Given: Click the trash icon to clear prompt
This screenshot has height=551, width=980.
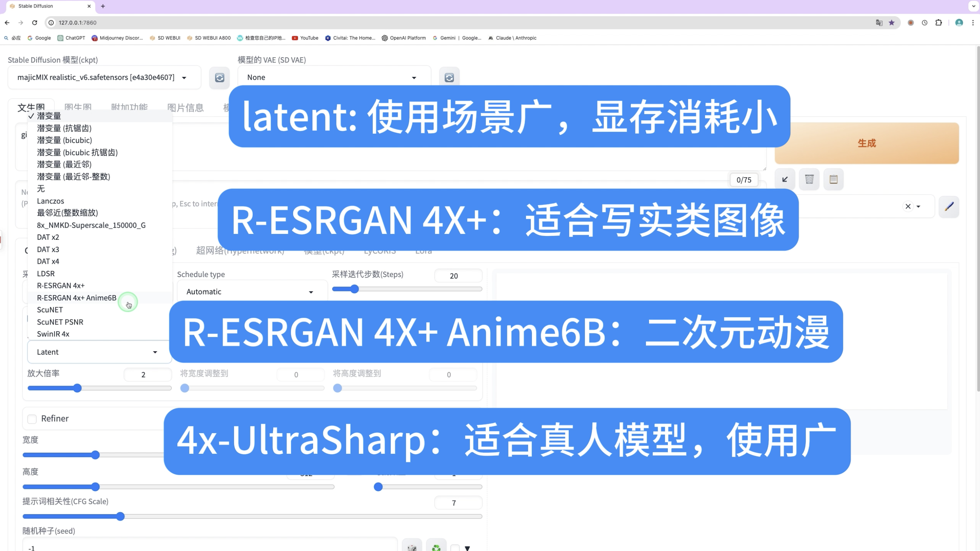Looking at the screenshot, I should 809,179.
